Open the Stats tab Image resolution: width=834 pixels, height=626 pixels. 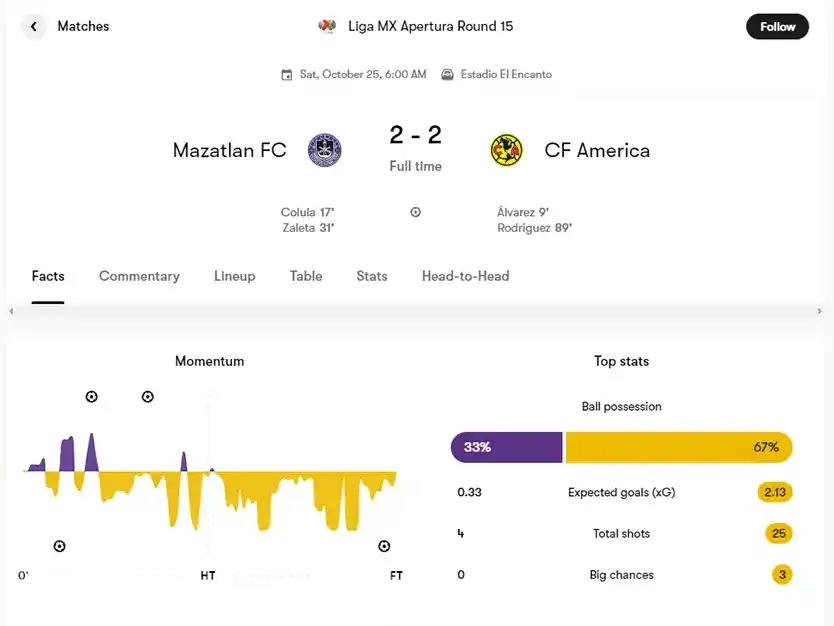point(371,276)
